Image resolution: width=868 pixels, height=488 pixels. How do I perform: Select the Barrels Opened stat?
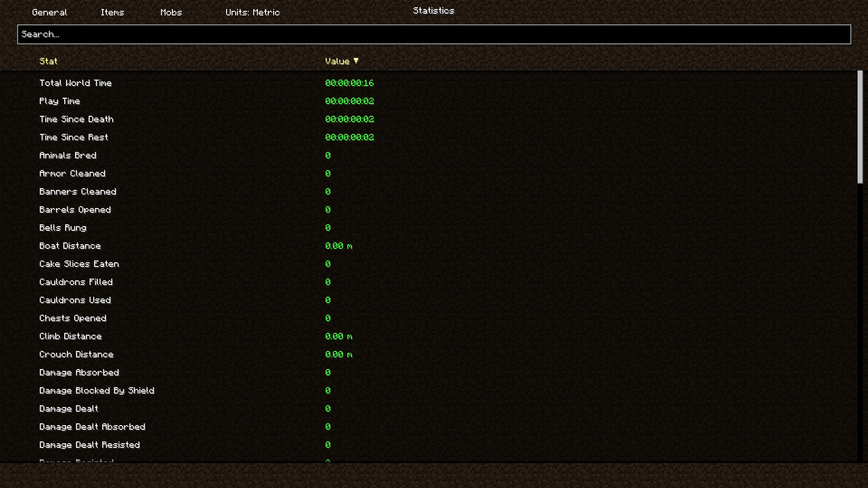(75, 209)
